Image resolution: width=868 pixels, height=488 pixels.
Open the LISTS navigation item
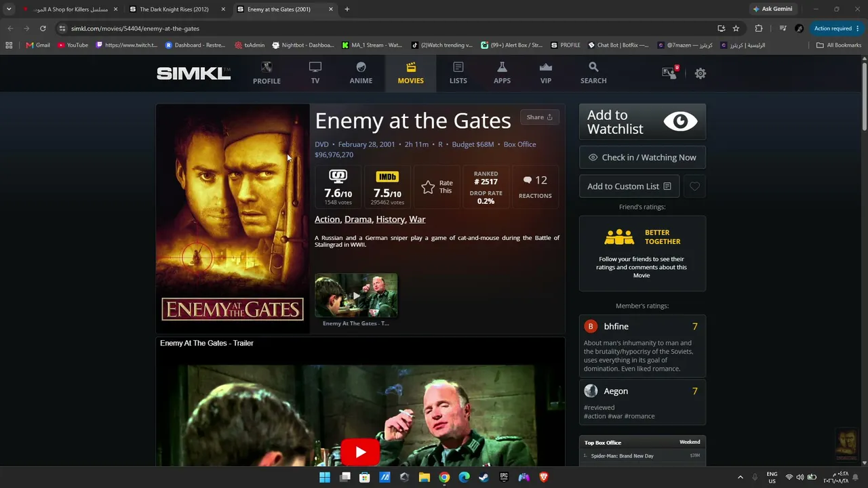click(458, 73)
